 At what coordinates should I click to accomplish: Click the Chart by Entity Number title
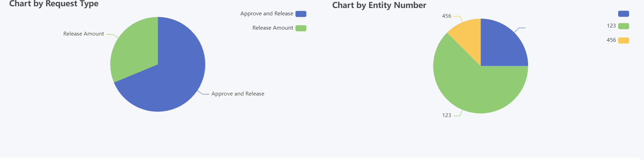tap(379, 5)
